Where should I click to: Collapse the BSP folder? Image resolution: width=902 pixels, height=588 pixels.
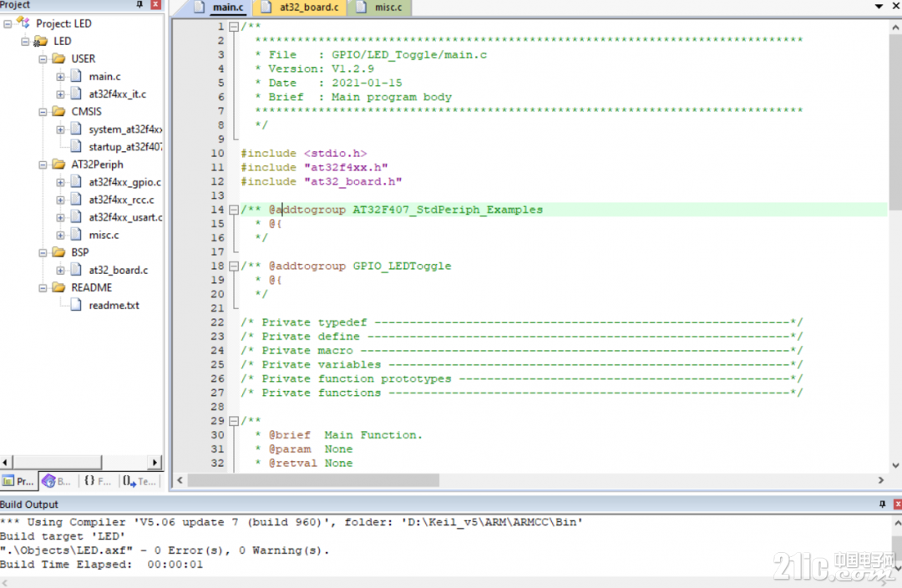[x=43, y=252]
